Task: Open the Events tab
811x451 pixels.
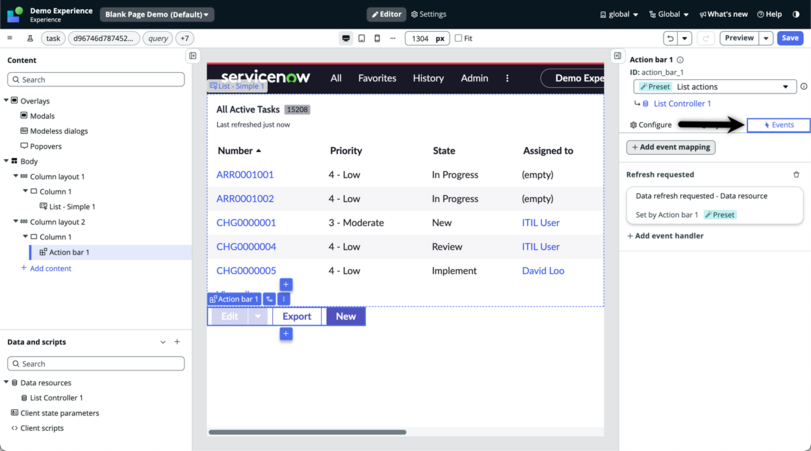Action: coord(778,125)
